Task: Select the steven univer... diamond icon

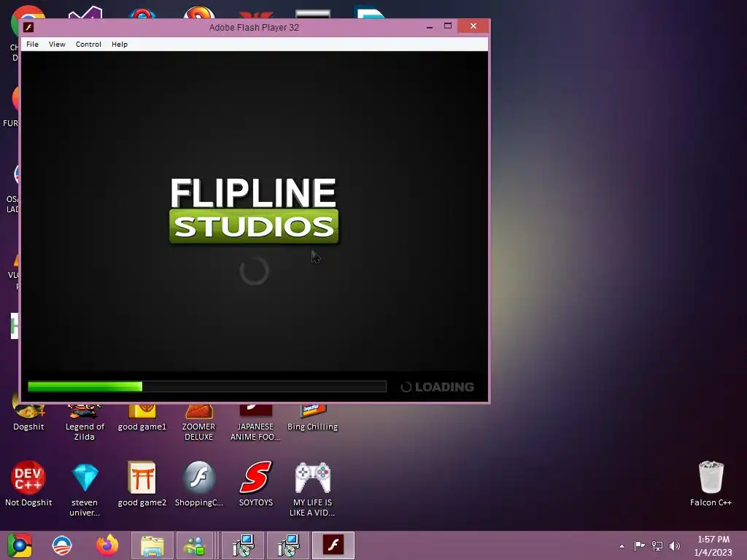Action: click(85, 489)
